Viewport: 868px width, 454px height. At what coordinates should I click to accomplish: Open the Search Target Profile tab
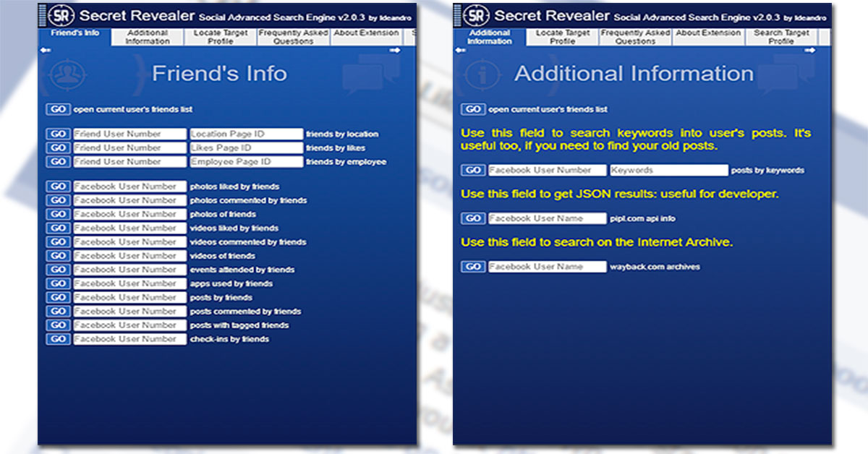[781, 37]
